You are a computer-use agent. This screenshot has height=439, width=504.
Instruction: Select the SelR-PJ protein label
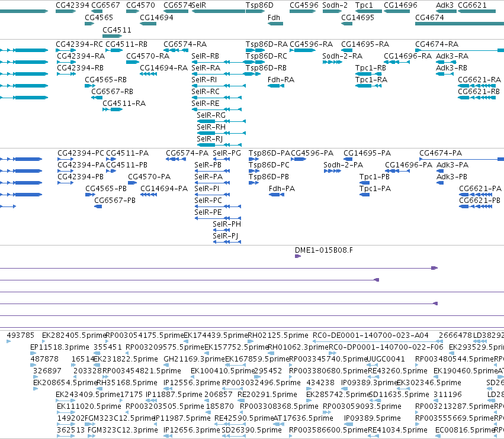pyautogui.click(x=226, y=235)
